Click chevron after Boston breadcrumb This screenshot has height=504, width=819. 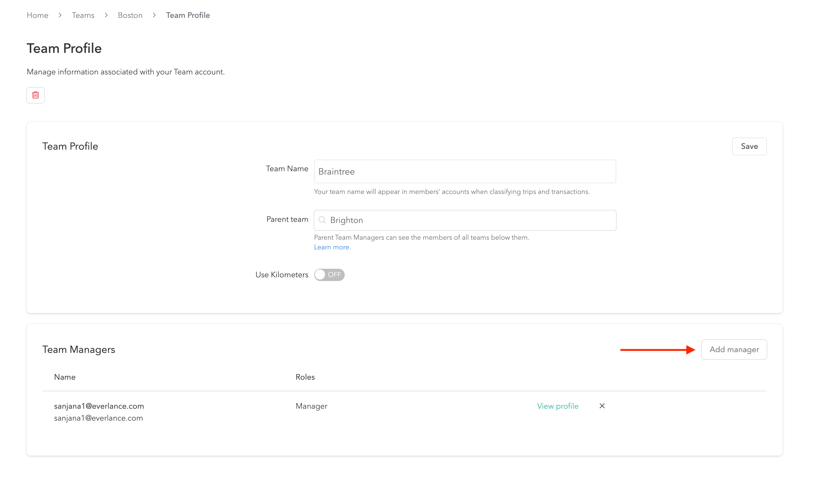154,15
